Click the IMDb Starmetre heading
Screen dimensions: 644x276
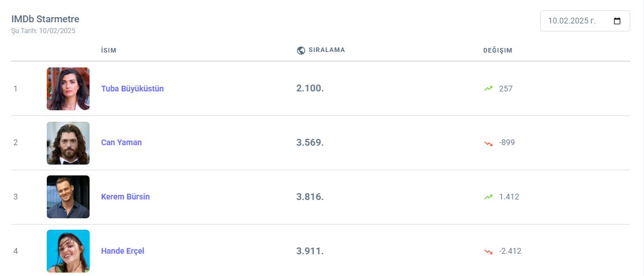45,19
